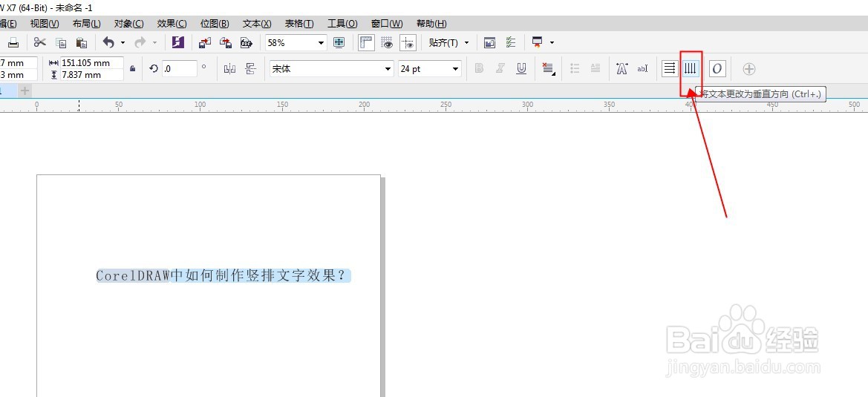Click the rotation angle field

(180, 68)
